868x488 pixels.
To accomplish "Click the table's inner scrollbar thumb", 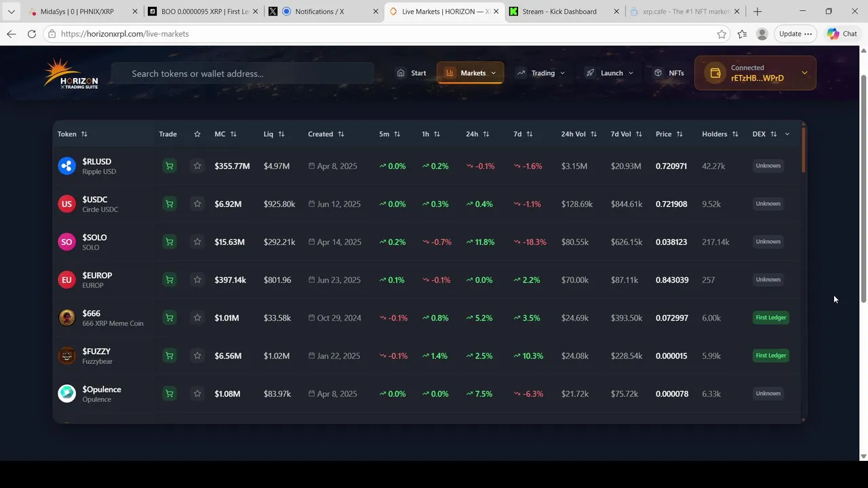I will (804, 149).
